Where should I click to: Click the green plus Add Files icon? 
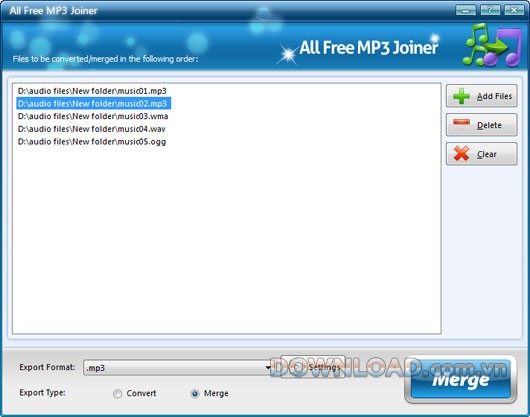point(461,96)
